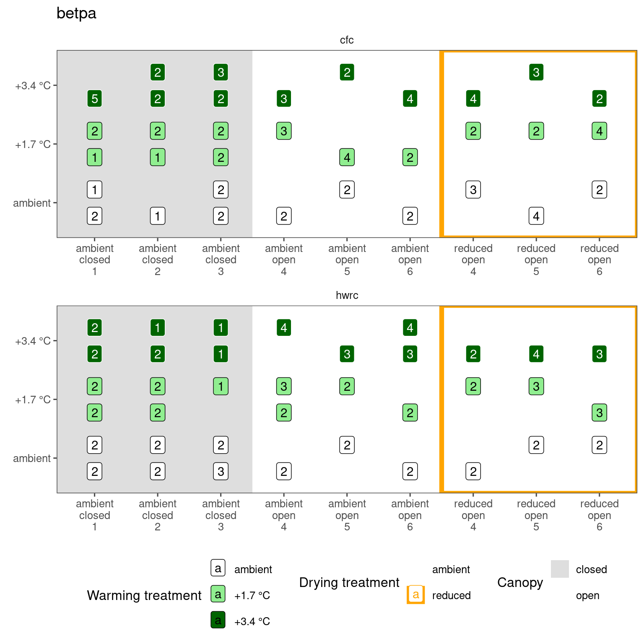Click the ambient y-axis label in hwrc panel

point(32,459)
